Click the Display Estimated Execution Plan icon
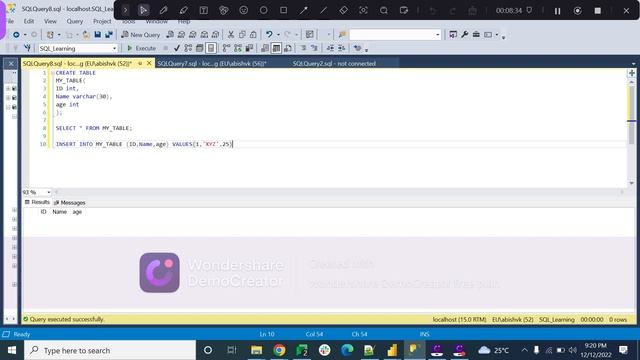The height and width of the screenshot is (360, 640). click(188, 48)
